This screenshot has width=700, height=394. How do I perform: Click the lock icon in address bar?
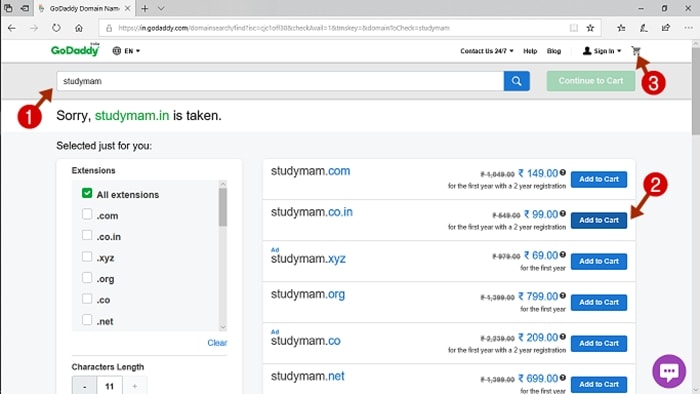[109, 28]
